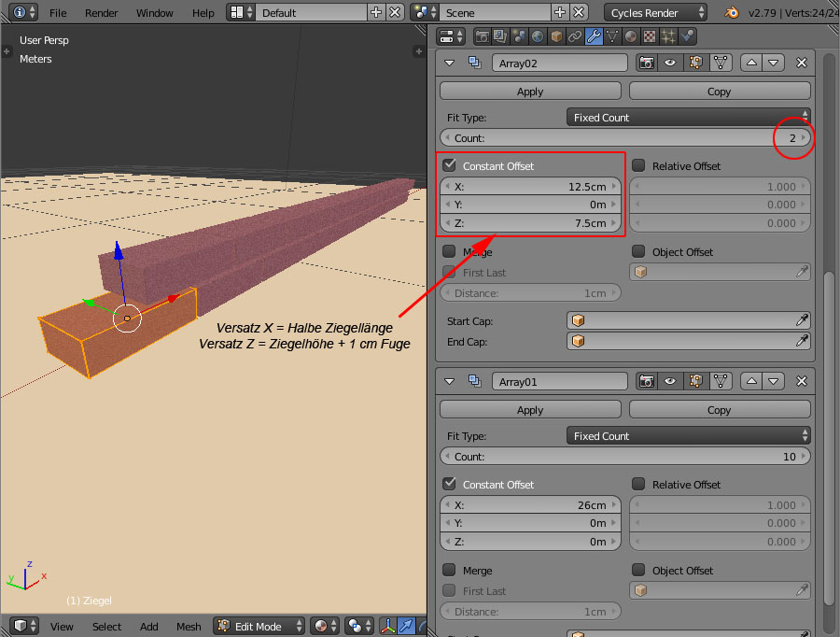Open the Texture properties tab (checkerboard icon)
840x637 pixels.
[650, 36]
